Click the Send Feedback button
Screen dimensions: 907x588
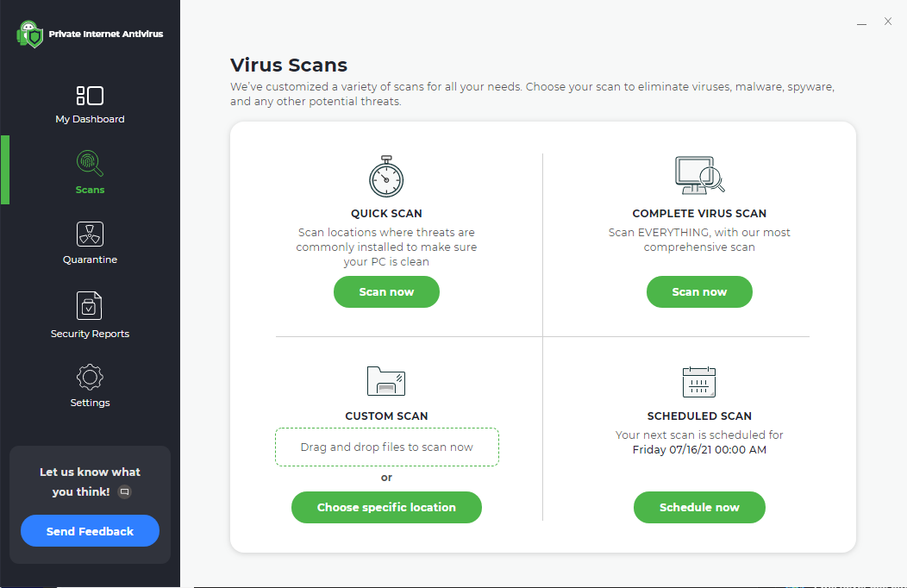90,531
